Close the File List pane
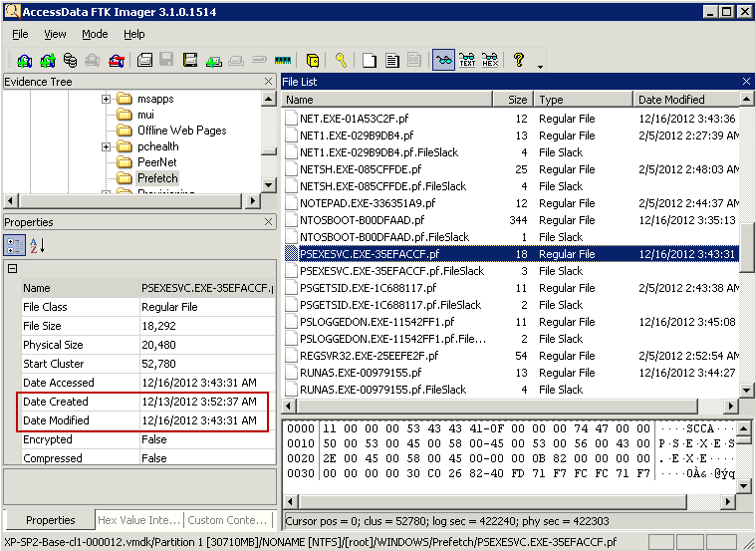The height and width of the screenshot is (551, 756). click(746, 82)
